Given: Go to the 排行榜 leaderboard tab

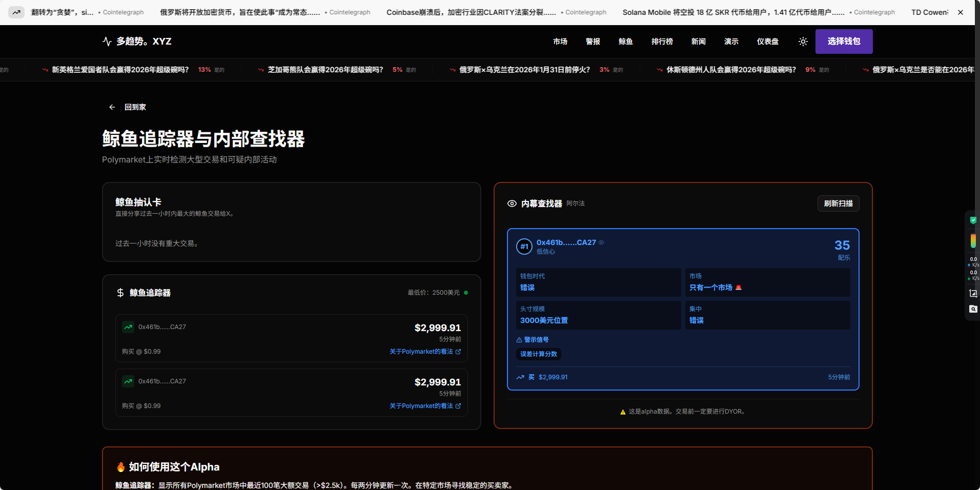Looking at the screenshot, I should 662,42.
